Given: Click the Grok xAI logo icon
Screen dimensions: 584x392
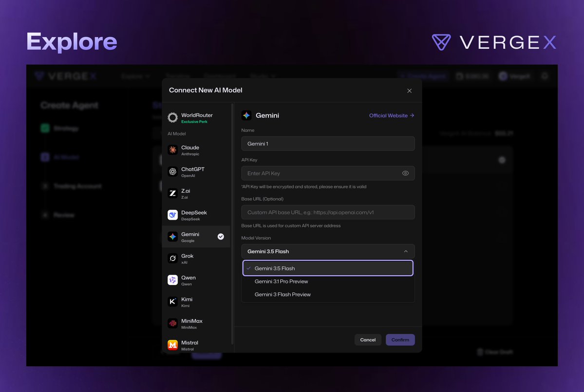Looking at the screenshot, I should click(172, 259).
